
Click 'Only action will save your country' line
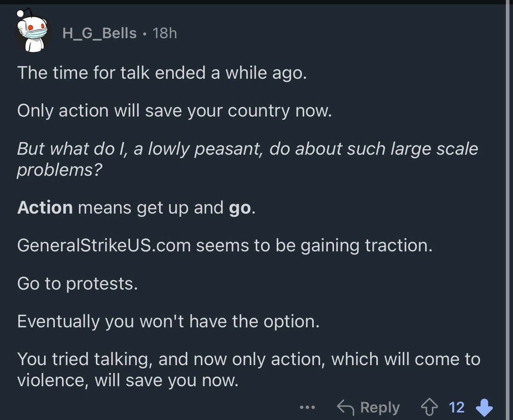(174, 112)
